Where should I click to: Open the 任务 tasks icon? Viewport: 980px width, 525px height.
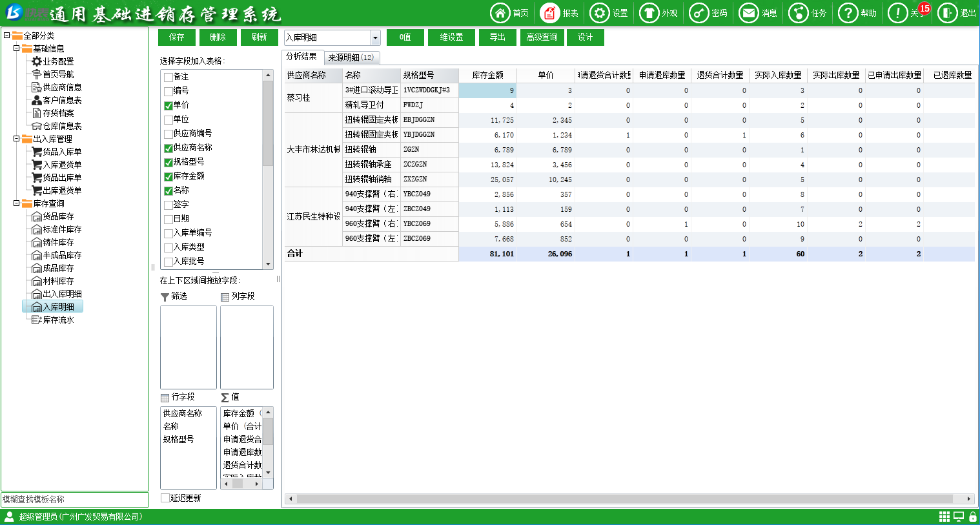(x=799, y=13)
